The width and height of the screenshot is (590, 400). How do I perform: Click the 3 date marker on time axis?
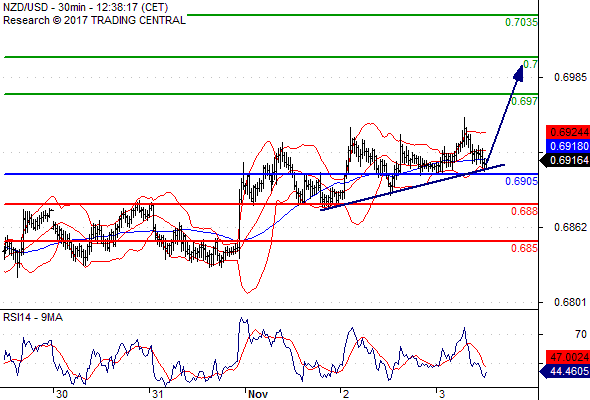click(x=442, y=394)
